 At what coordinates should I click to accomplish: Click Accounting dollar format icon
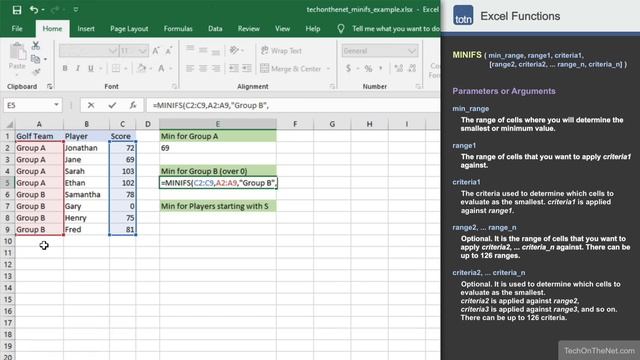(348, 69)
